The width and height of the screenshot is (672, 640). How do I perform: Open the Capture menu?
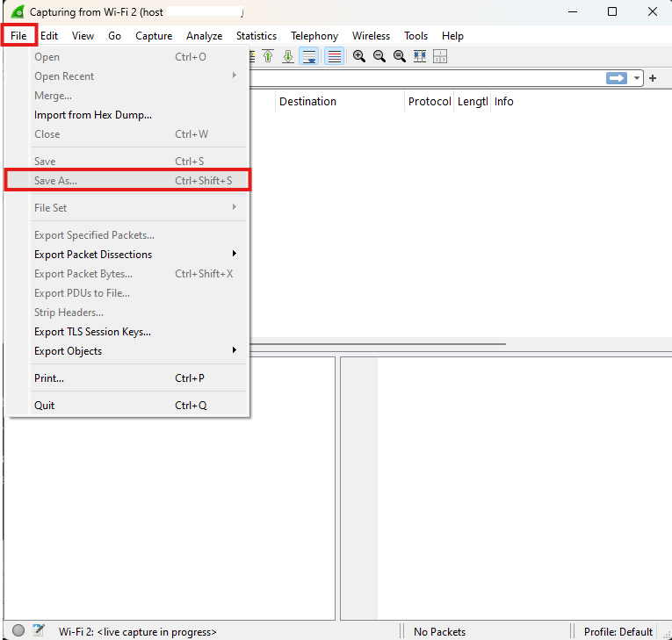[x=154, y=35]
